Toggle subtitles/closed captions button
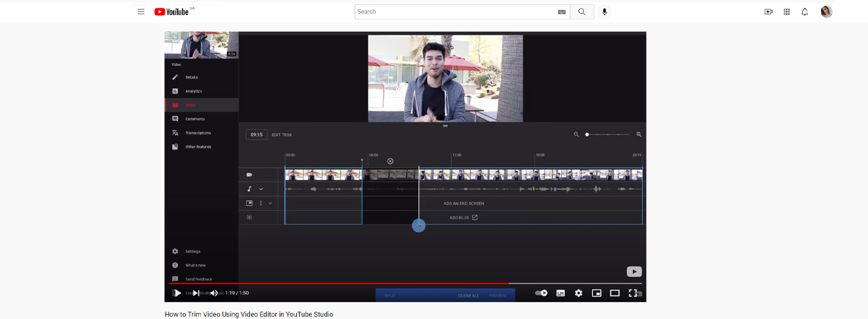Viewport: 868px width, 319px height. click(x=560, y=293)
